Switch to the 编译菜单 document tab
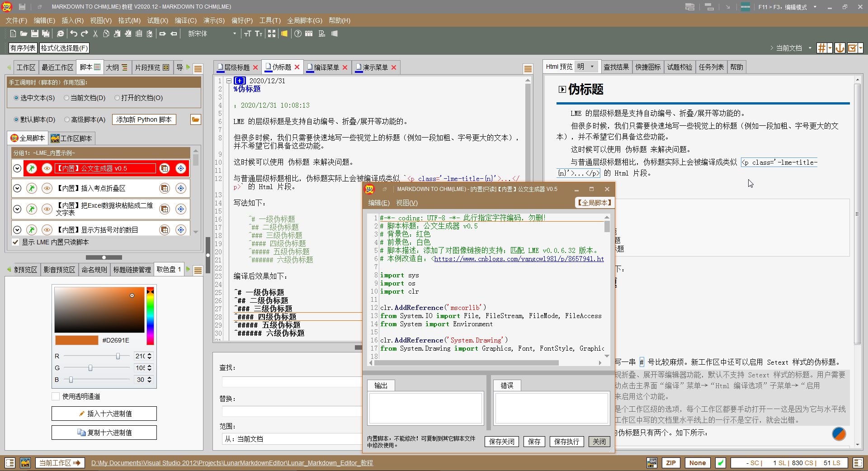This screenshot has height=471, width=868. 326,67
